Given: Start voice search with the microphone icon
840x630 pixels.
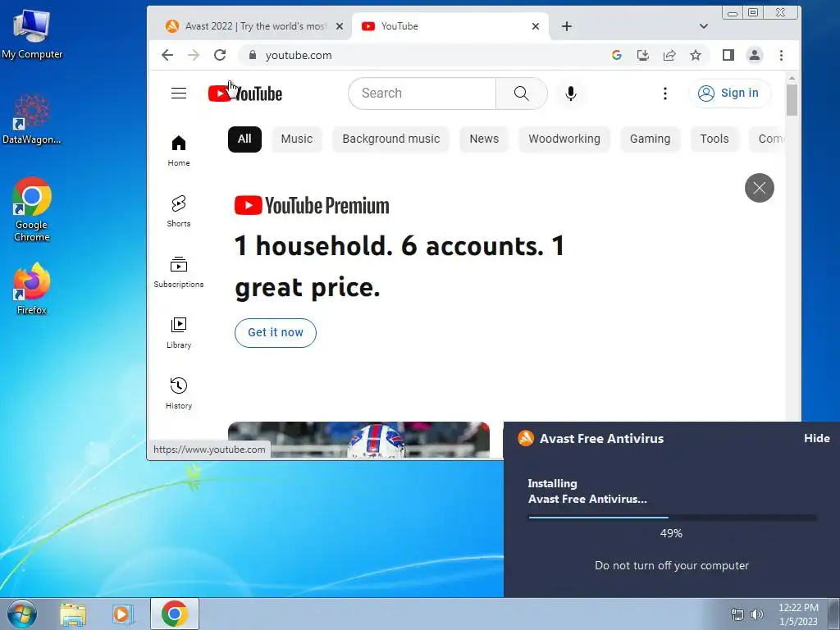Looking at the screenshot, I should click(571, 94).
